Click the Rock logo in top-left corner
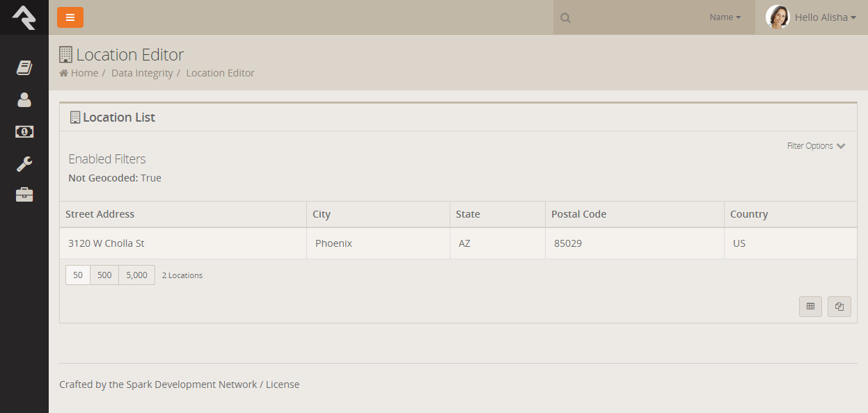This screenshot has width=868, height=413. 24,17
